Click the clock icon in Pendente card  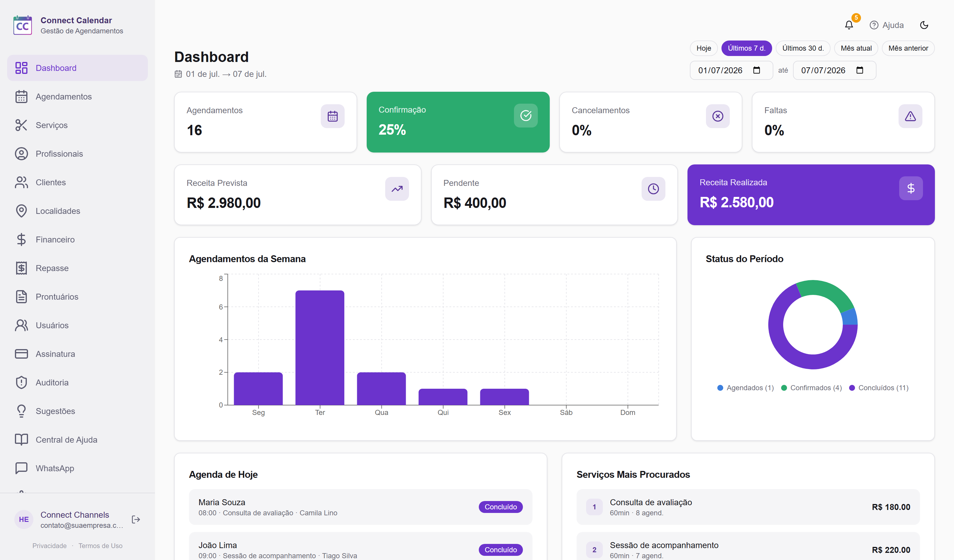coord(653,189)
